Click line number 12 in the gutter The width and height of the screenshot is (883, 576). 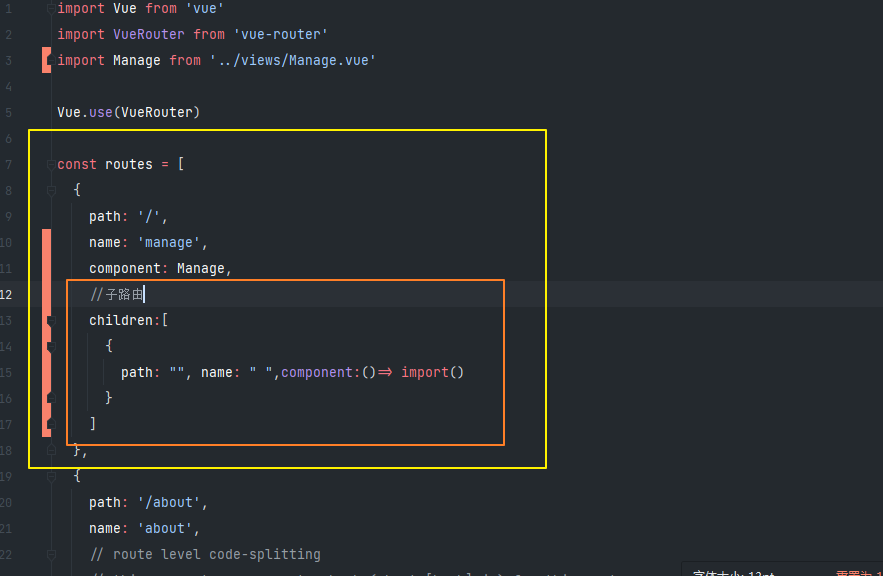click(8, 294)
